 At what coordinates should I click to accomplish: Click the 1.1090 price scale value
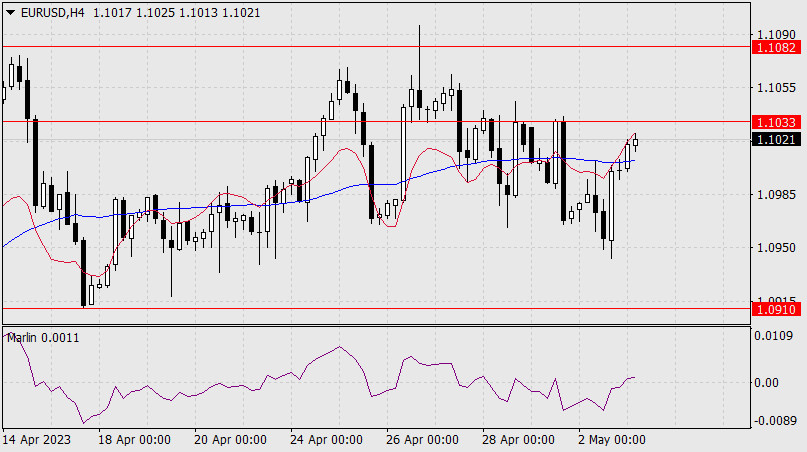click(776, 34)
